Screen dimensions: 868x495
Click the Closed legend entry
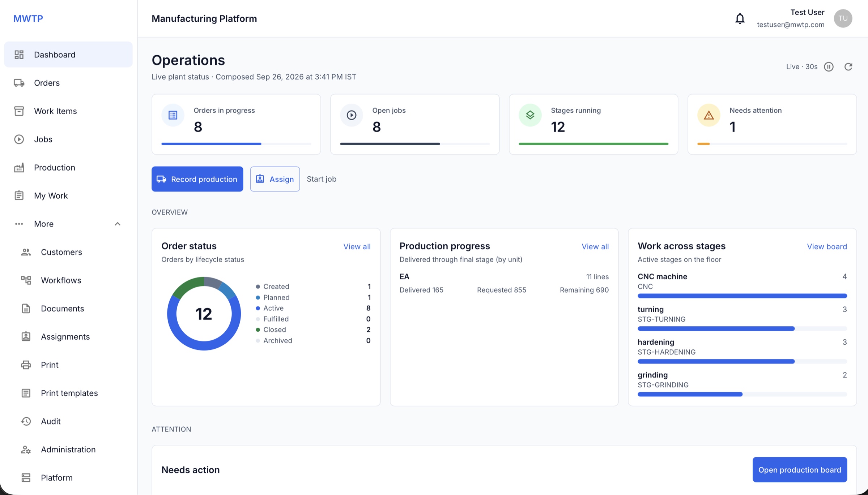(313, 330)
